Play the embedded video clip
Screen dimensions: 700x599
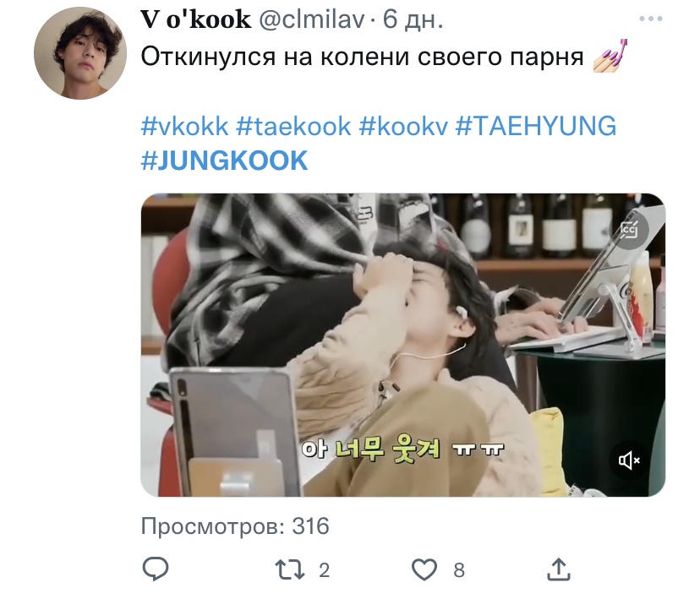[x=403, y=345]
